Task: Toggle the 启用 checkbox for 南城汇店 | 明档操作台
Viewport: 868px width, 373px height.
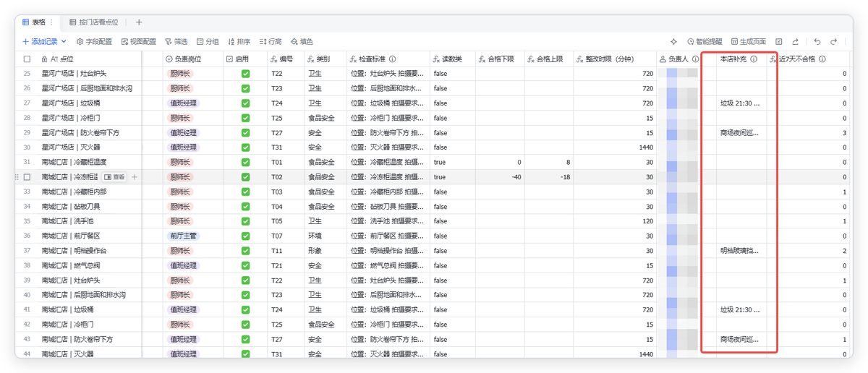Action: click(x=245, y=251)
